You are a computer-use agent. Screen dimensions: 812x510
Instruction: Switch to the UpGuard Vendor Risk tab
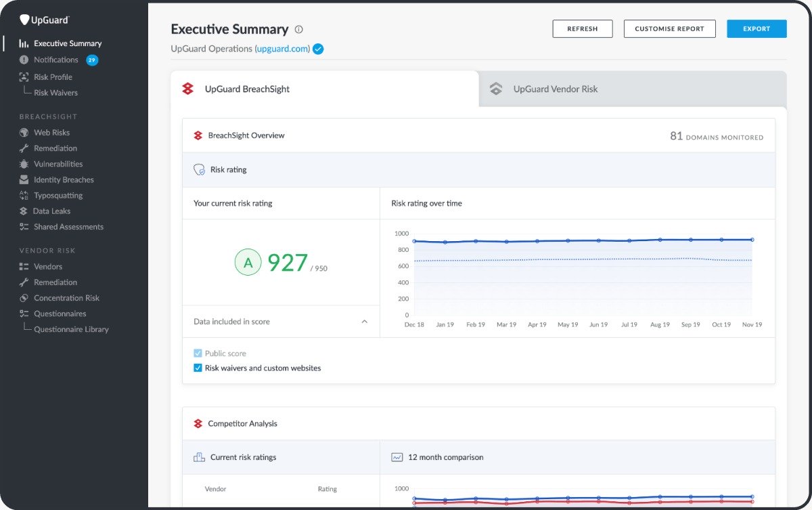click(556, 89)
